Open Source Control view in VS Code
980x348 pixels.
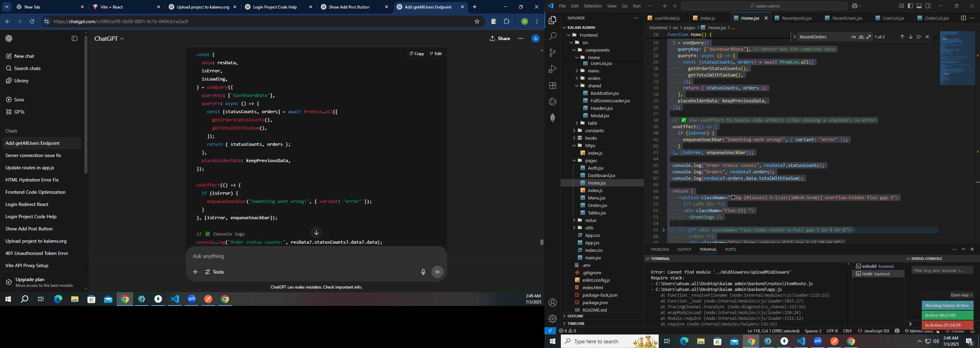[553, 53]
